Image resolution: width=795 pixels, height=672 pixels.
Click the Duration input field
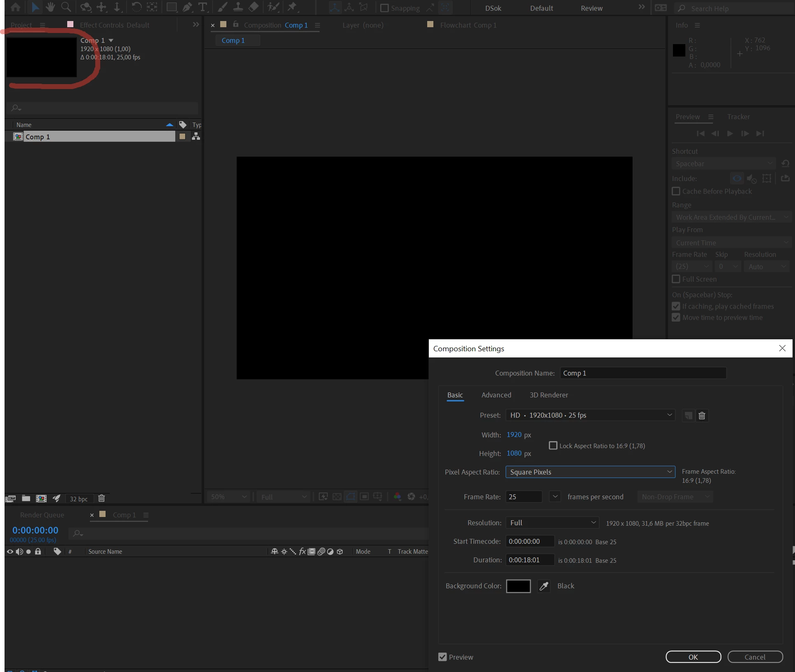[x=529, y=560]
